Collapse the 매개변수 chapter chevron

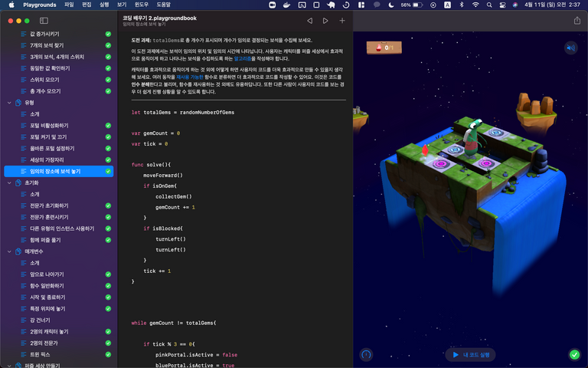9,251
